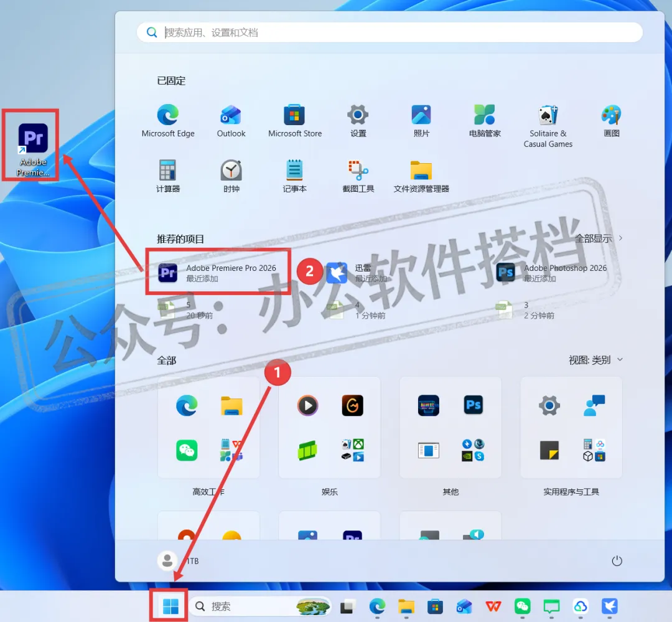This screenshot has width=672, height=622.
Task: Open 设置 gear in pinned apps
Action: click(358, 121)
